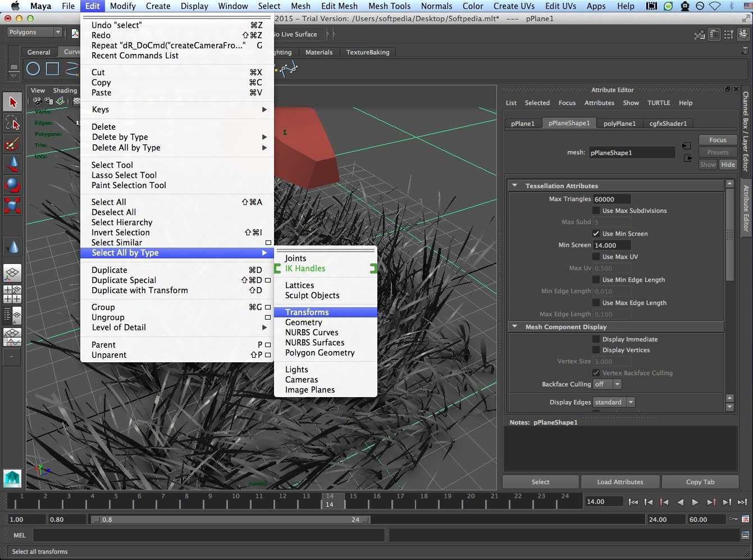753x560 pixels.
Task: Switch to persp/outliner layout icon
Action: click(x=13, y=316)
